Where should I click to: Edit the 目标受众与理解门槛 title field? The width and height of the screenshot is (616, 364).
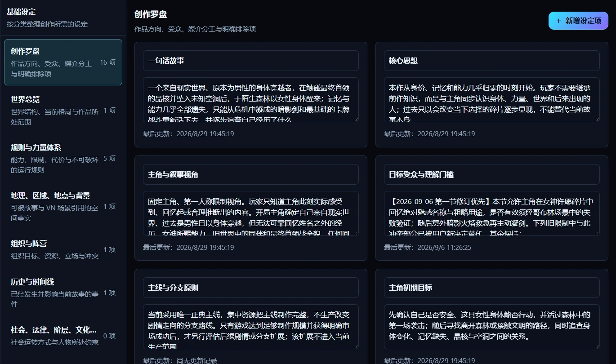[492, 174]
